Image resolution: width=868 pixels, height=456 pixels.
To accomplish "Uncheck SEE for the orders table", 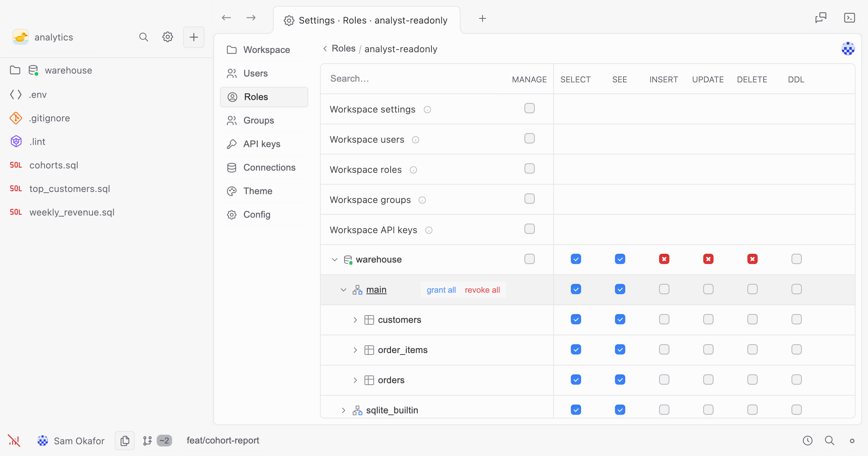I will 620,380.
